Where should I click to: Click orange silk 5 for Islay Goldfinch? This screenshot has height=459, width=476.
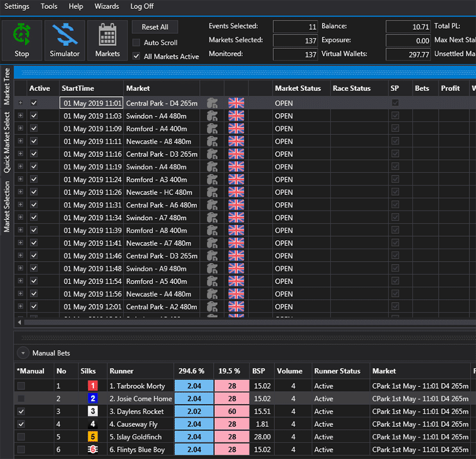[93, 437]
